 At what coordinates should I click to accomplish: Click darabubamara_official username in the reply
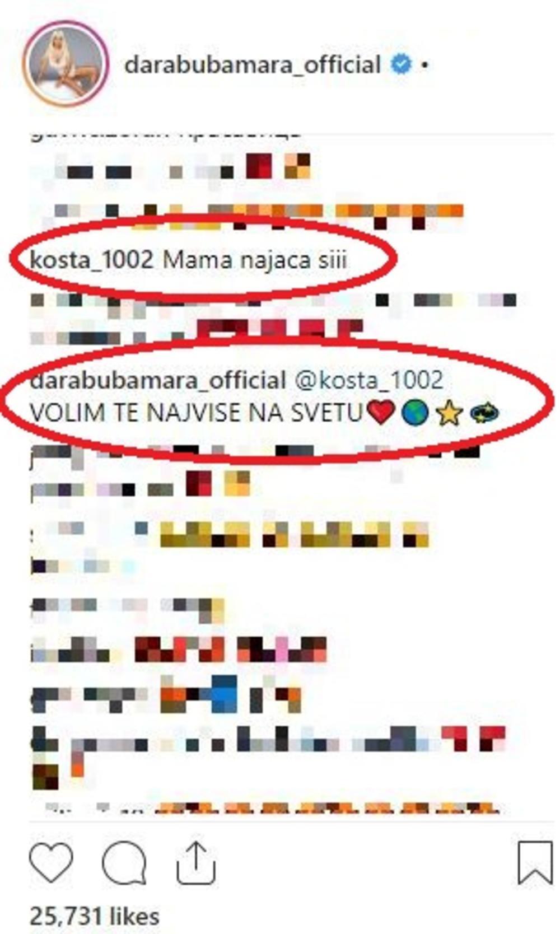158,380
